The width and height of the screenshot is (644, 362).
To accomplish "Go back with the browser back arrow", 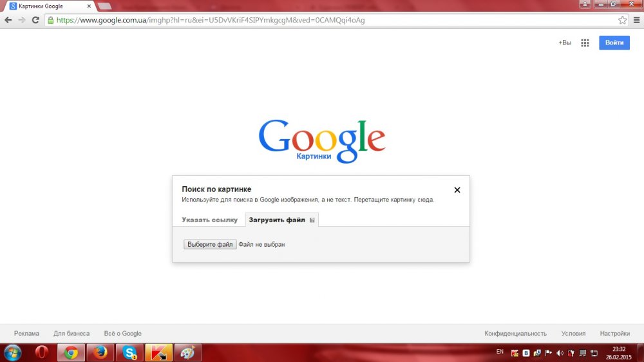I will point(8,20).
